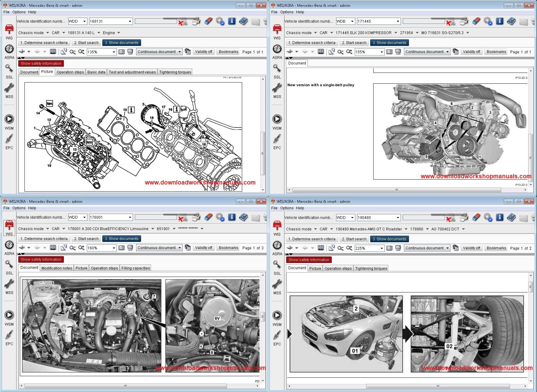This screenshot has width=537, height=392.
Task: Click vertical scrollbar in top-left document pane
Action: (263, 154)
